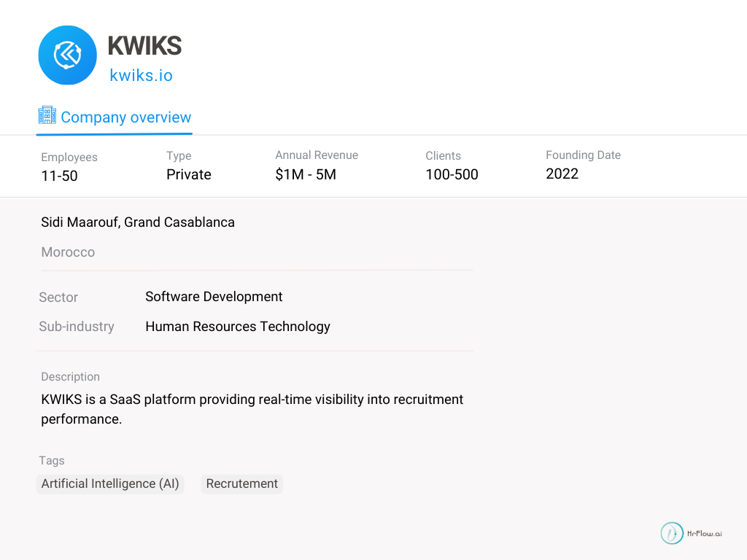Click the Employees label
Screen dimensions: 747x560
[x=69, y=157]
